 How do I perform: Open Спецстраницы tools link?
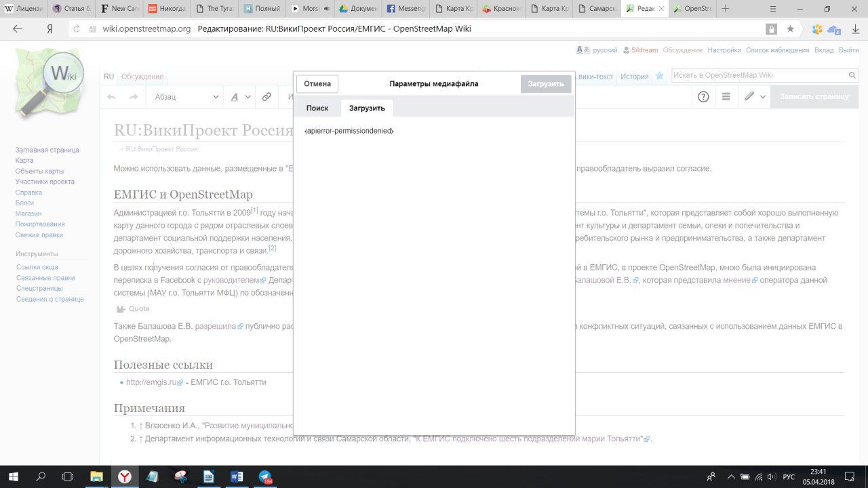pos(39,288)
